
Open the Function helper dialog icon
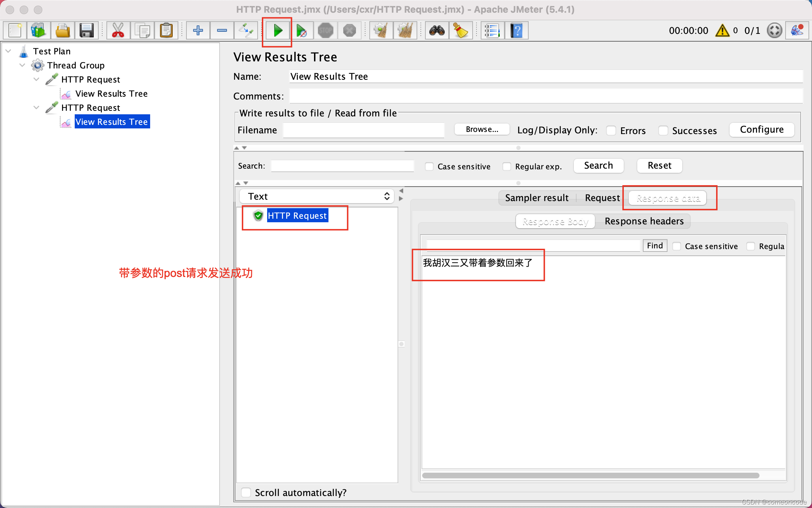click(x=492, y=31)
